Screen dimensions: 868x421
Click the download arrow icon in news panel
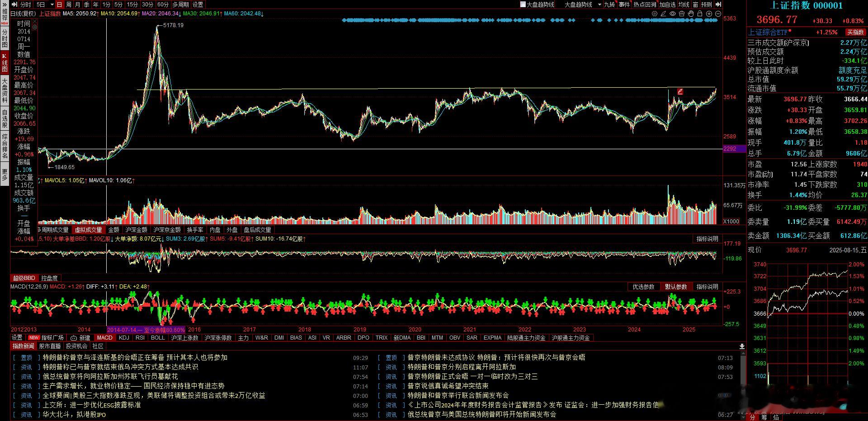[742, 346]
